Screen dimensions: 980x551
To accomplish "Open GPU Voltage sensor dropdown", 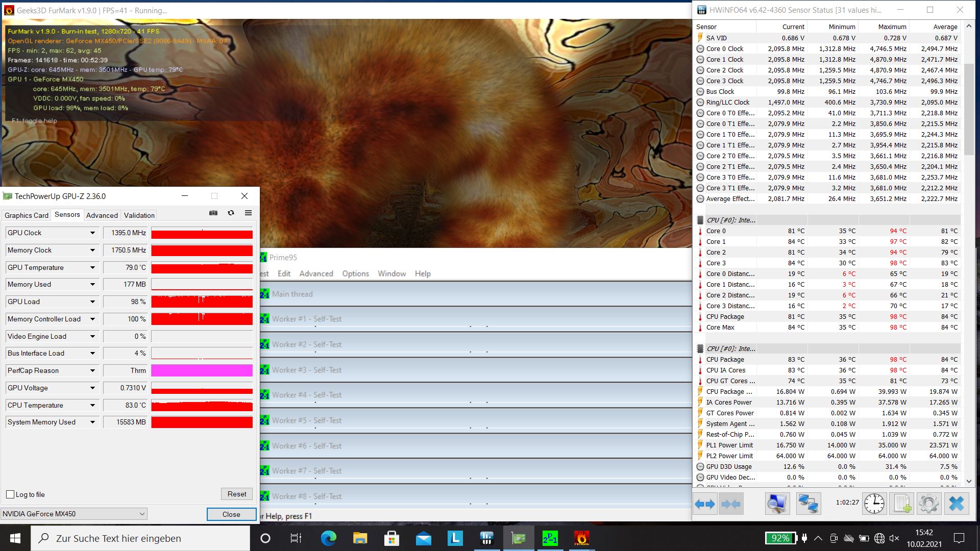I will [x=92, y=388].
